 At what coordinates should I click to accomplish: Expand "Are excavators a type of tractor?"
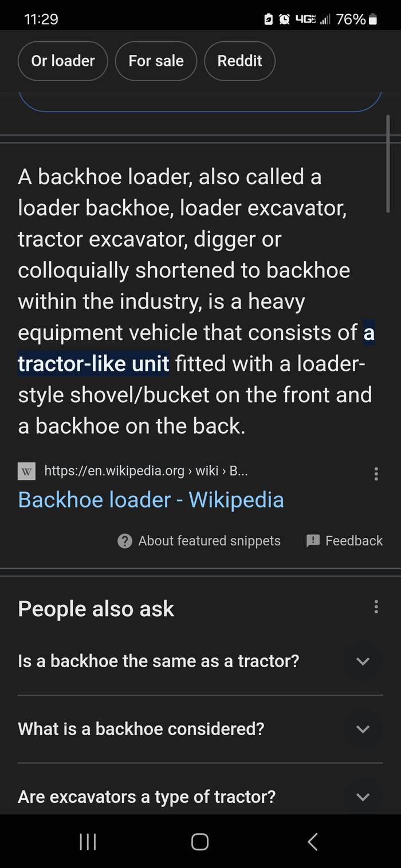(x=363, y=796)
